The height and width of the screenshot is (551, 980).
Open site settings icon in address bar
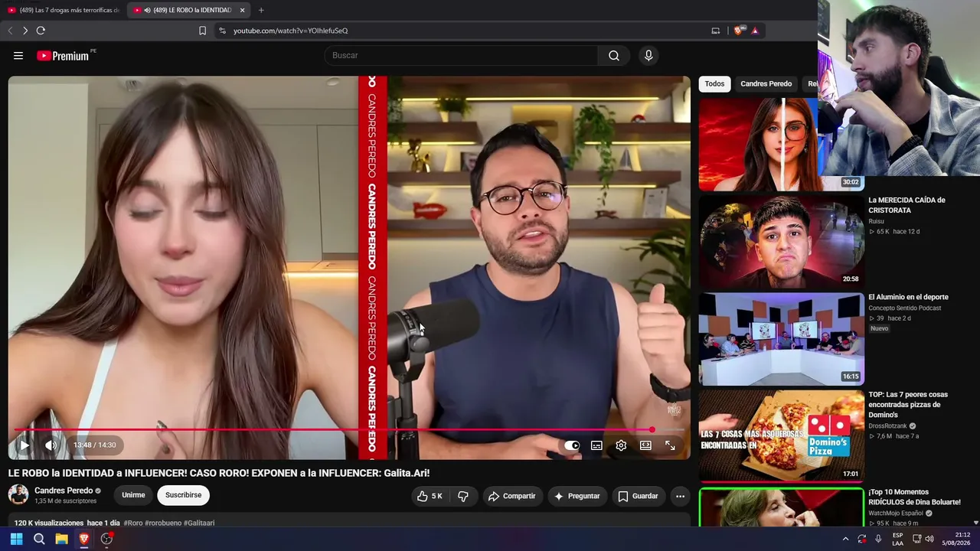[222, 31]
